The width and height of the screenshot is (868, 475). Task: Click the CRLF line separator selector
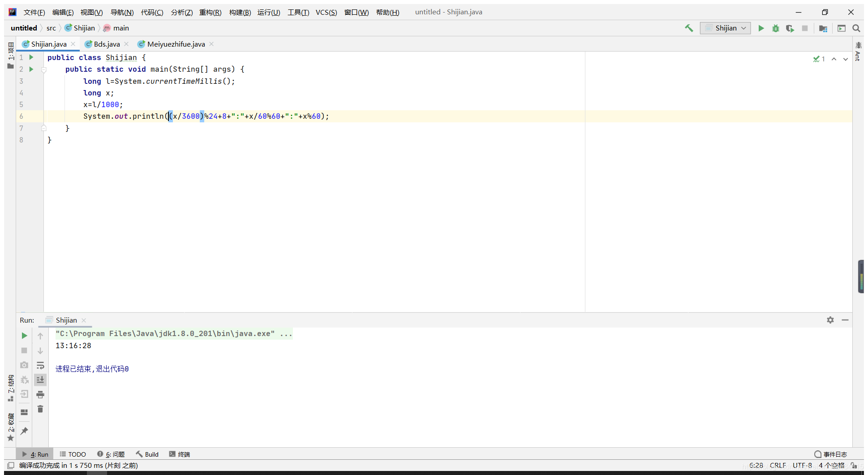778,466
